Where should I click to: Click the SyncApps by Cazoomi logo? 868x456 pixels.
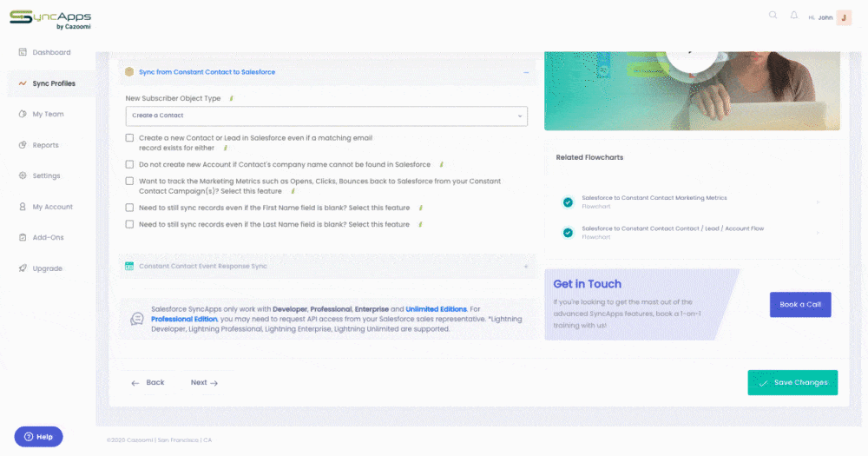50,20
